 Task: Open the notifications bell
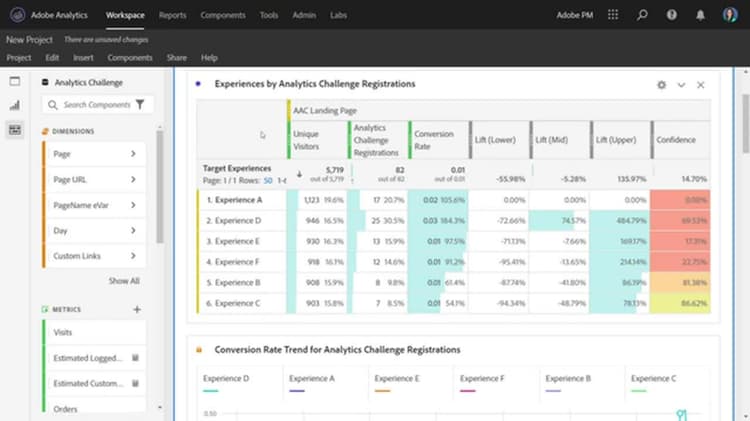point(700,15)
